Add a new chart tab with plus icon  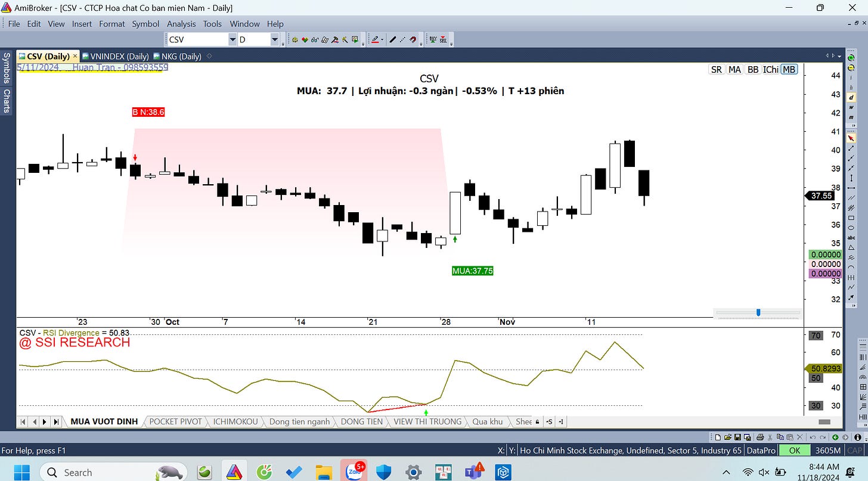pyautogui.click(x=209, y=56)
